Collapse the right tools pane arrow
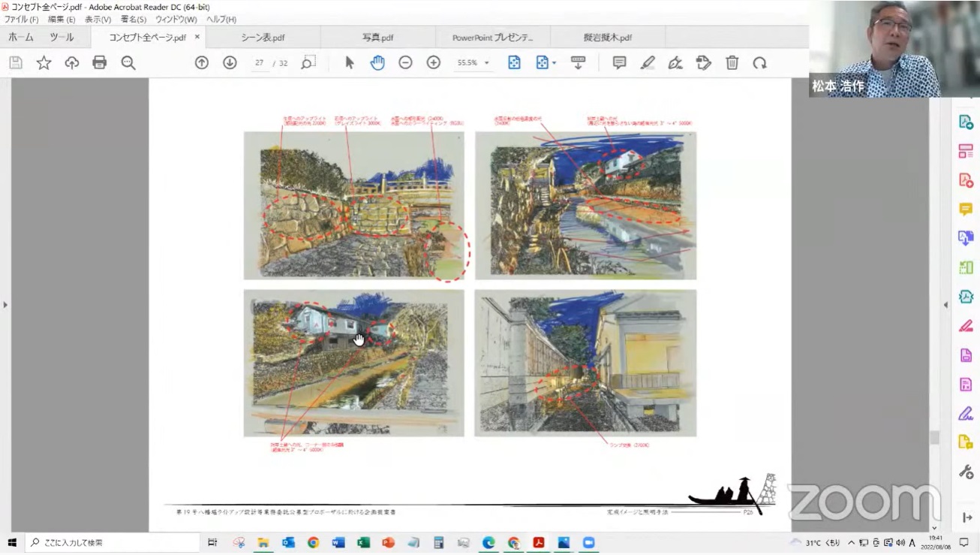Viewport: 980px width, 555px height. coord(945,305)
